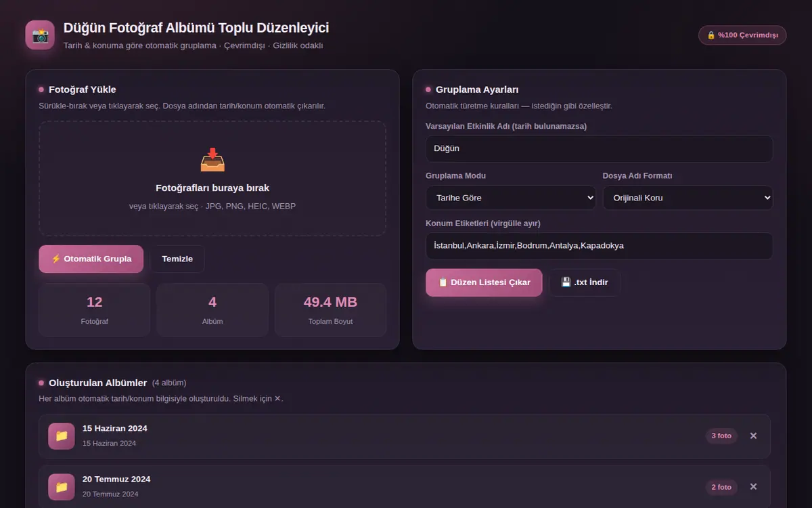Click the 12 Fotoğraf stat card

click(x=95, y=310)
